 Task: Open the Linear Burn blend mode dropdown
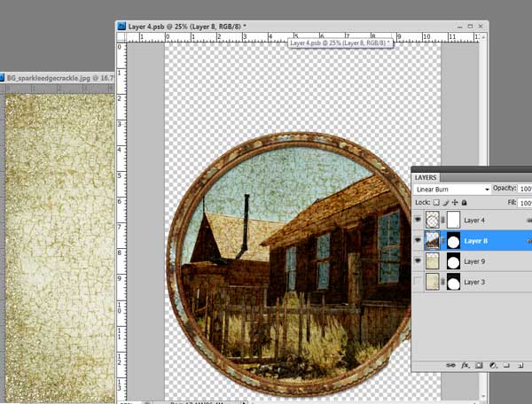452,189
